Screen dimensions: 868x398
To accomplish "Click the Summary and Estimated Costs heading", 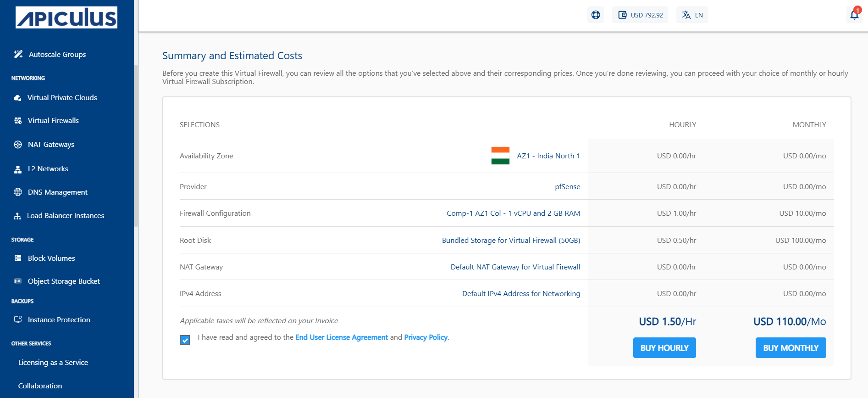I will point(232,56).
